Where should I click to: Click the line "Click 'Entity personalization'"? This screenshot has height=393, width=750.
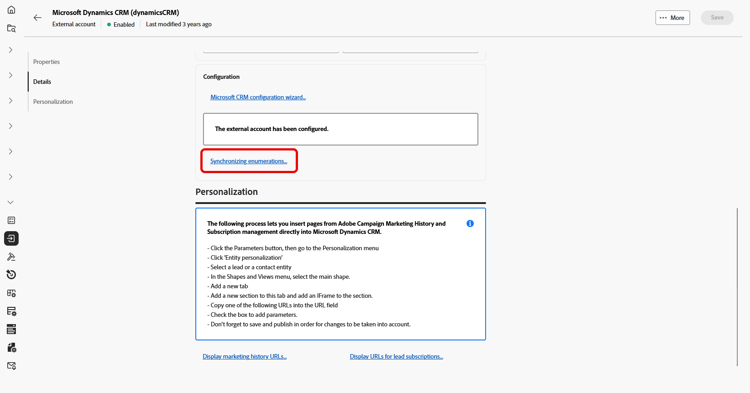click(x=245, y=257)
